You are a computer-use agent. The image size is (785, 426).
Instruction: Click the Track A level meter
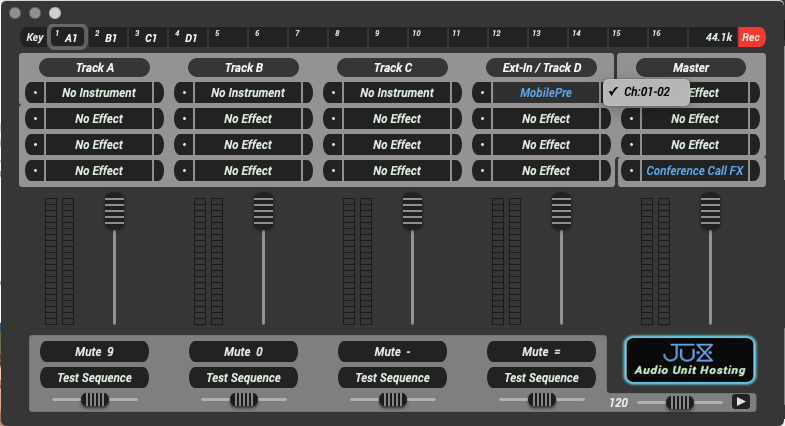(x=60, y=261)
